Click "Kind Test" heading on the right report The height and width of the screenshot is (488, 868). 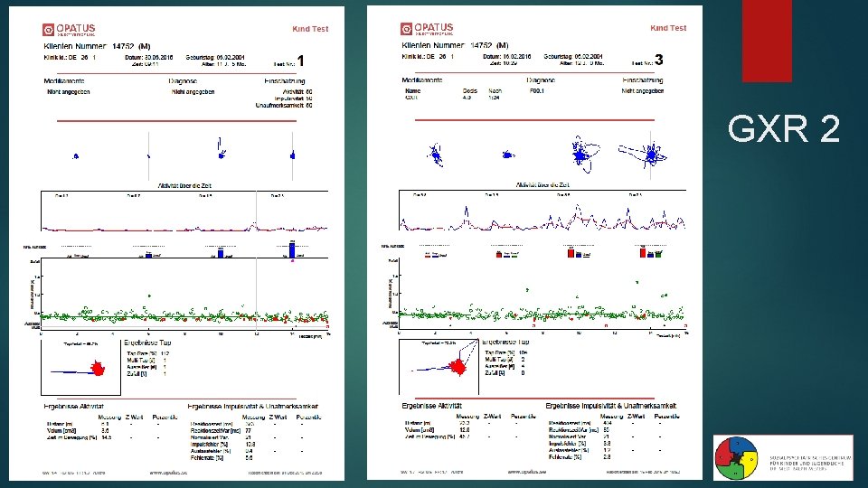[x=668, y=28]
